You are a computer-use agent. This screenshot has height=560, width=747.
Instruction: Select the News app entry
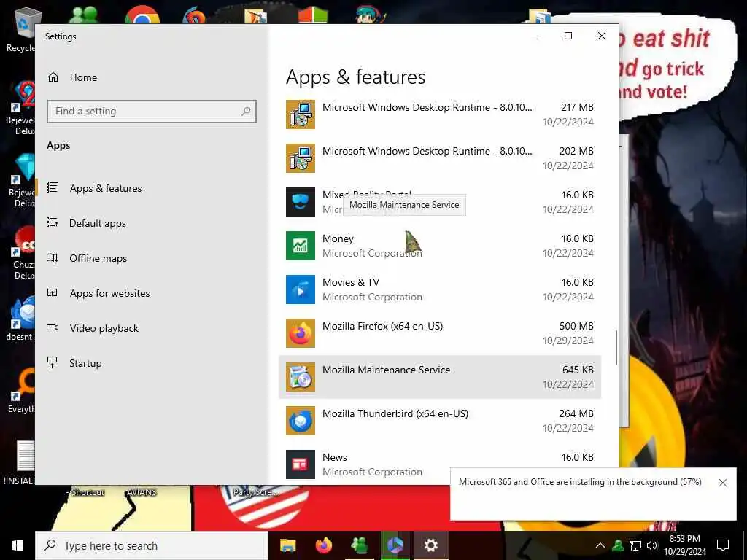point(440,464)
